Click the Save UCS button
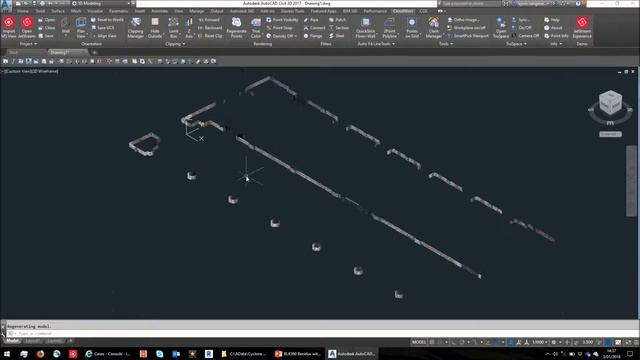 pos(102,28)
